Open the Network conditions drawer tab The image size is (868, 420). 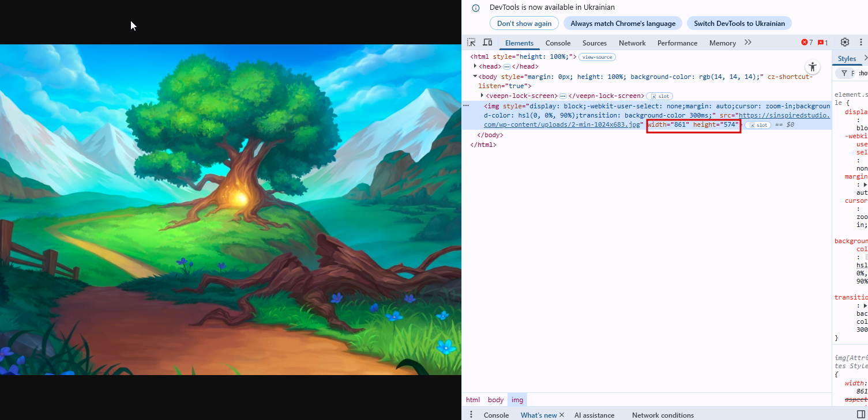pyautogui.click(x=663, y=415)
